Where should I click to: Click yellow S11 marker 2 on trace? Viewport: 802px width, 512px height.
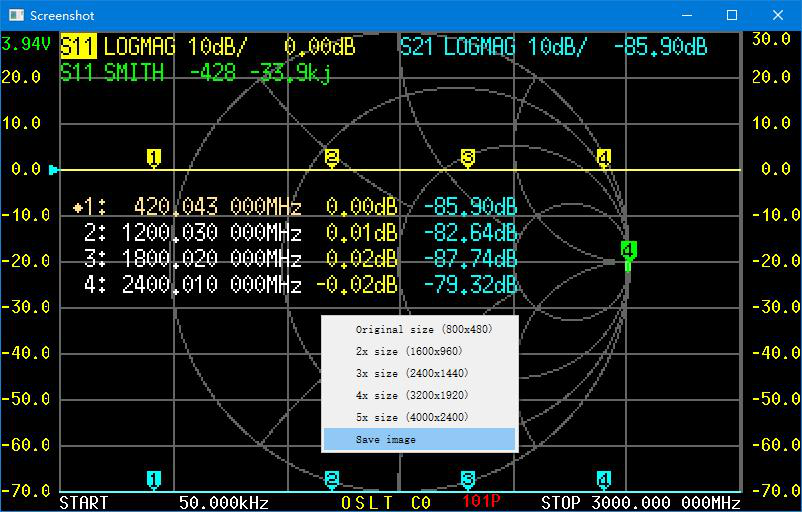coord(332,159)
